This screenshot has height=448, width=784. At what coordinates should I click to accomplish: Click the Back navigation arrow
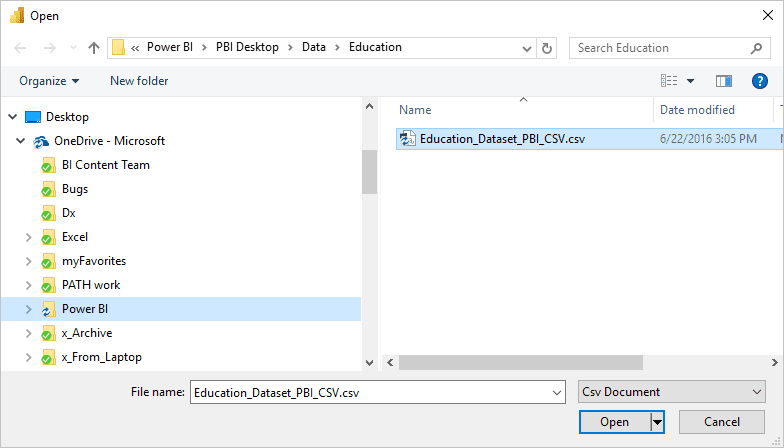point(20,48)
